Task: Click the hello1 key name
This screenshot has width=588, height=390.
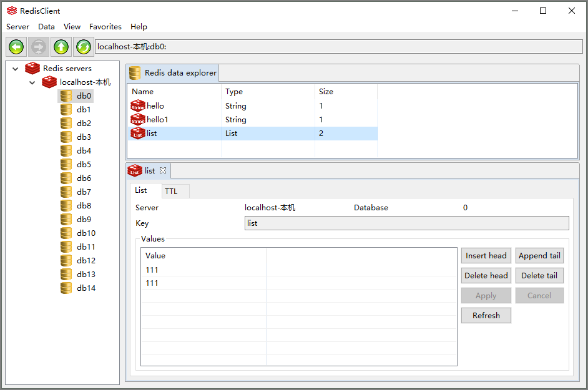Action: [x=157, y=120]
